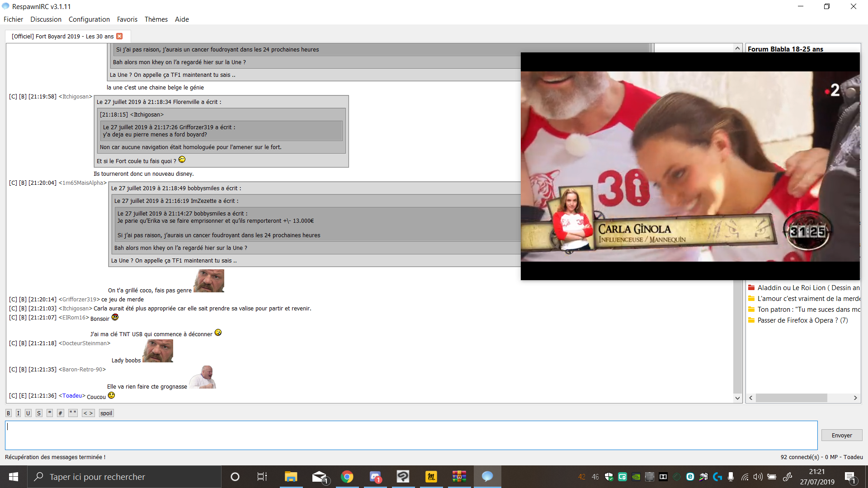This screenshot has height=488, width=868.
Task: Insert code tags with the < > button
Action: coord(88,413)
